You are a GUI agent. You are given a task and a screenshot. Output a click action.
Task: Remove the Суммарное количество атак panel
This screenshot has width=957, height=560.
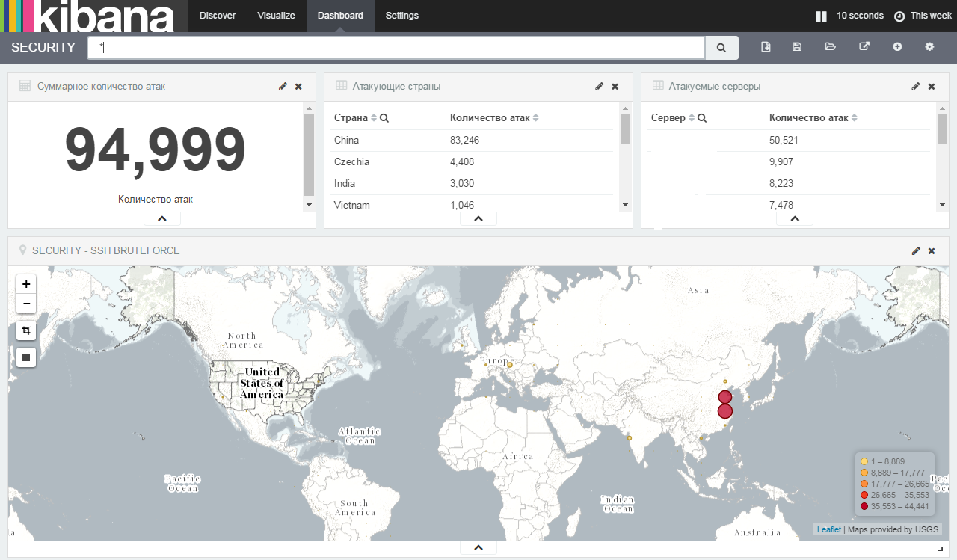point(298,87)
